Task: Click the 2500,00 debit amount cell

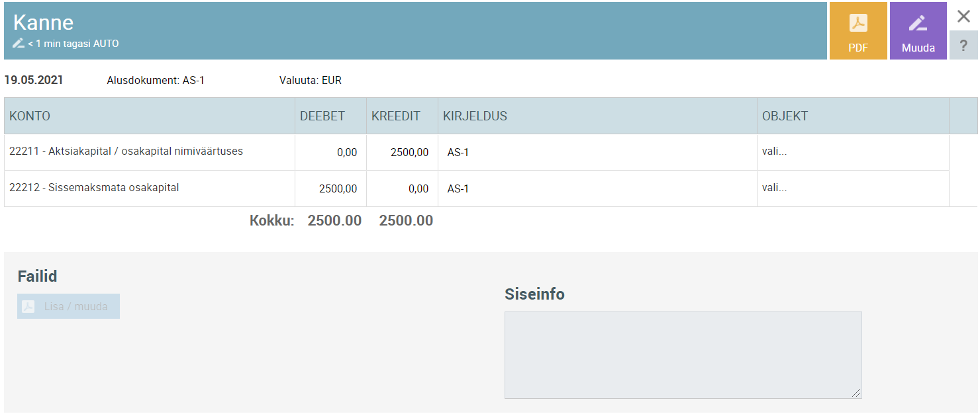Action: click(338, 189)
